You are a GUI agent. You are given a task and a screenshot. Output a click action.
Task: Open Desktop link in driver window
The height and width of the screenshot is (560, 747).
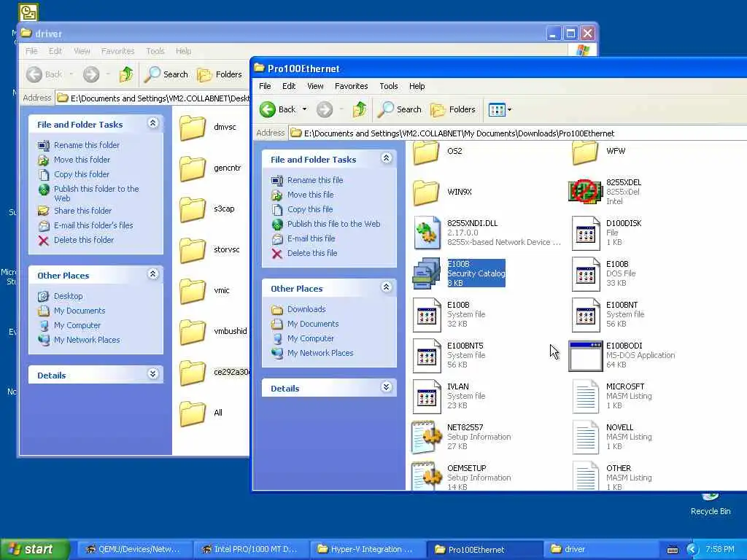point(68,296)
